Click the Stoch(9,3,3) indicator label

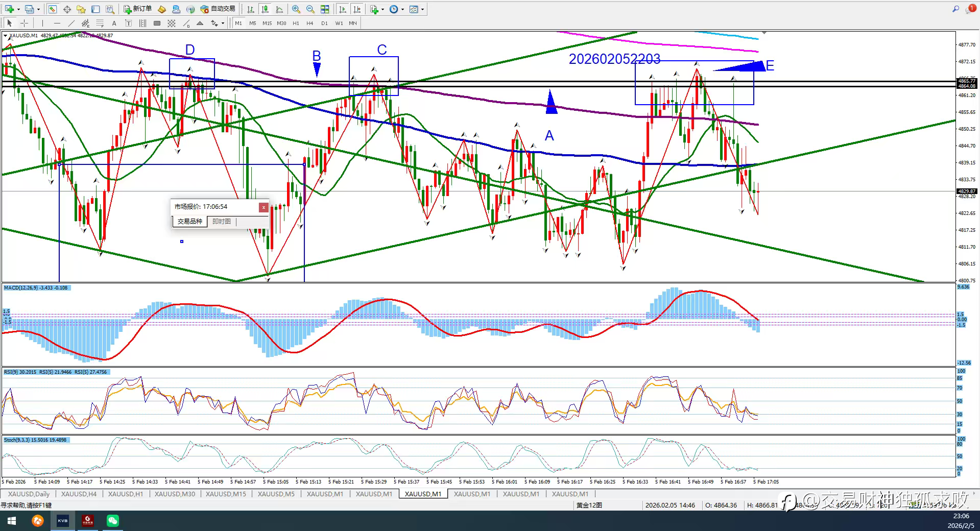click(35, 440)
